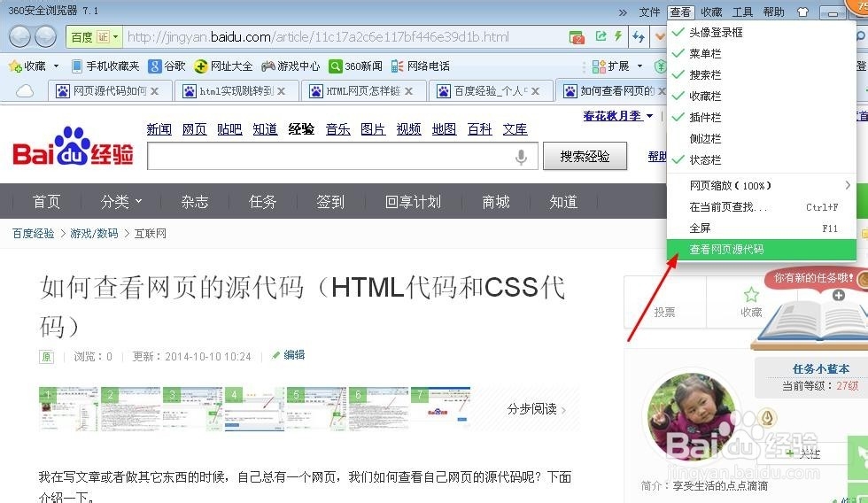Open the dropdown arrow next to 收藏 bookmark
This screenshot has width=868, height=503.
(56, 66)
